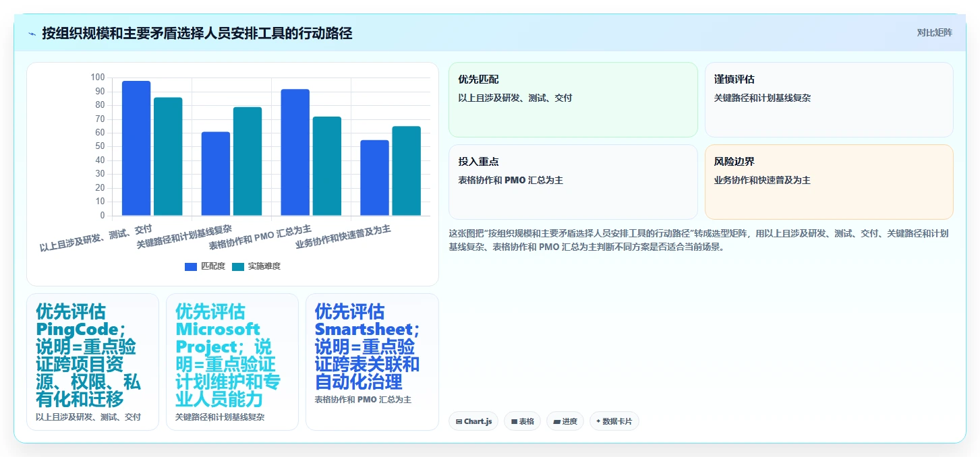The image size is (980, 457).
Task: Click the 表格 tag
Action: pos(522,421)
